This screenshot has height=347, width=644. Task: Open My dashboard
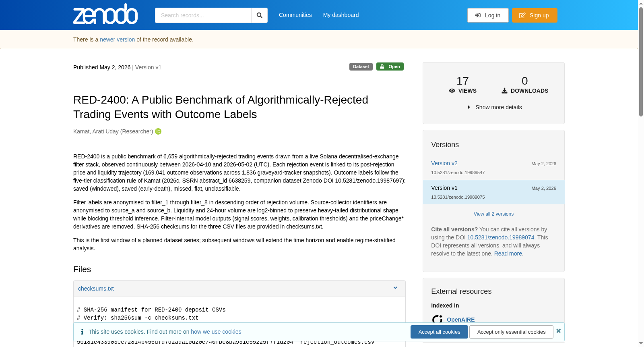click(x=341, y=15)
